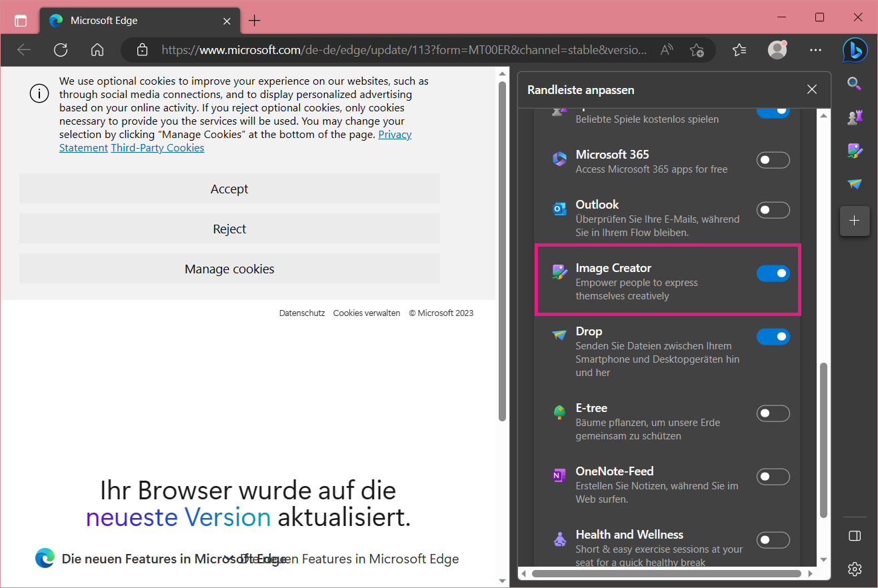
Task: Click the panel scroll-left arrow
Action: coord(523,573)
